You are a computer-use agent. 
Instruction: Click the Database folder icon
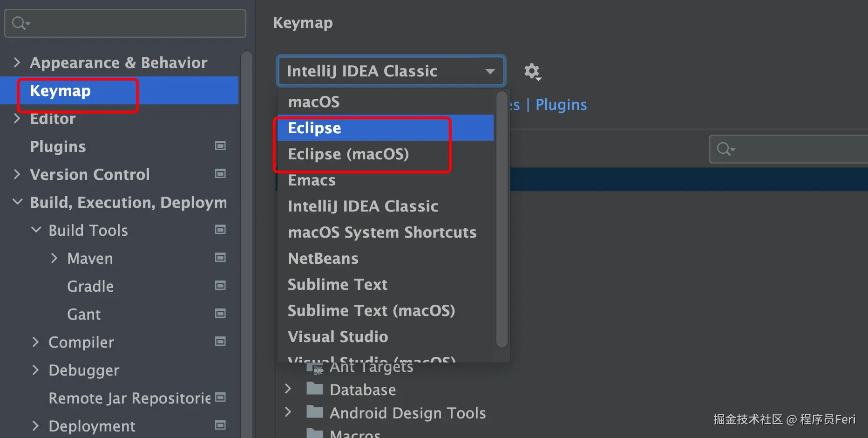click(x=315, y=389)
